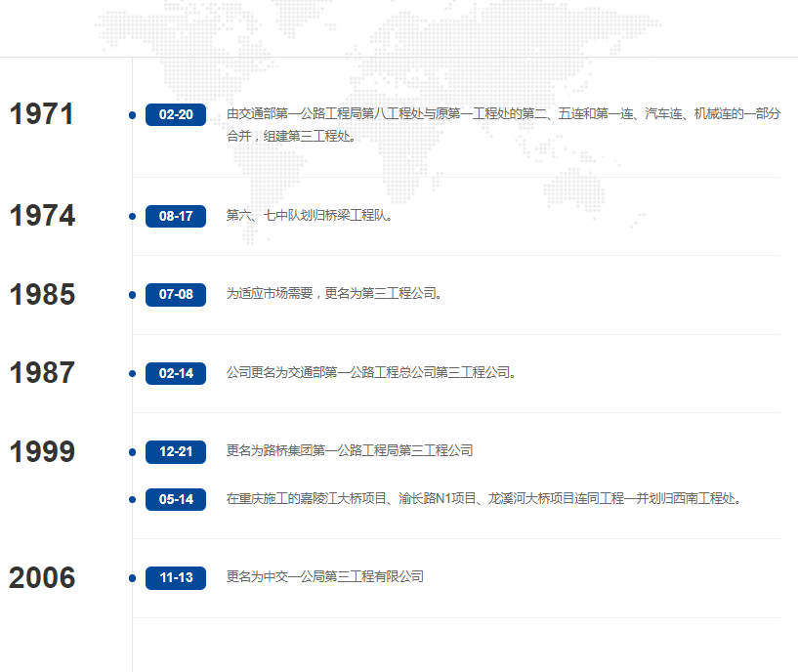Select the 05-14 date badge

tap(176, 499)
